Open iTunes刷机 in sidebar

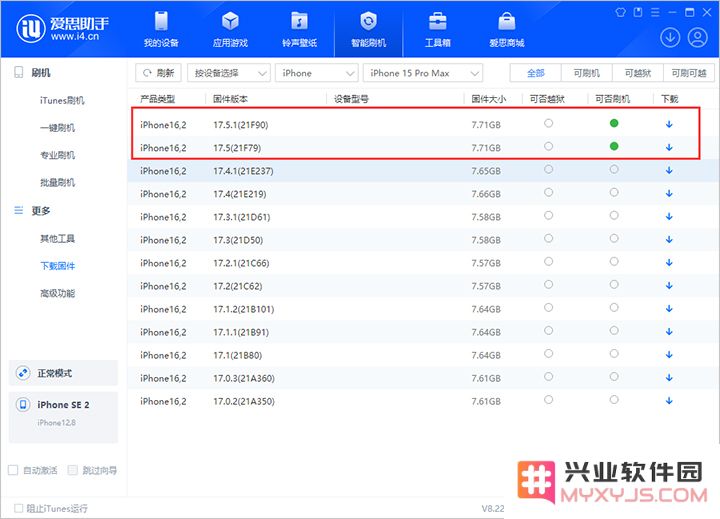point(62,100)
